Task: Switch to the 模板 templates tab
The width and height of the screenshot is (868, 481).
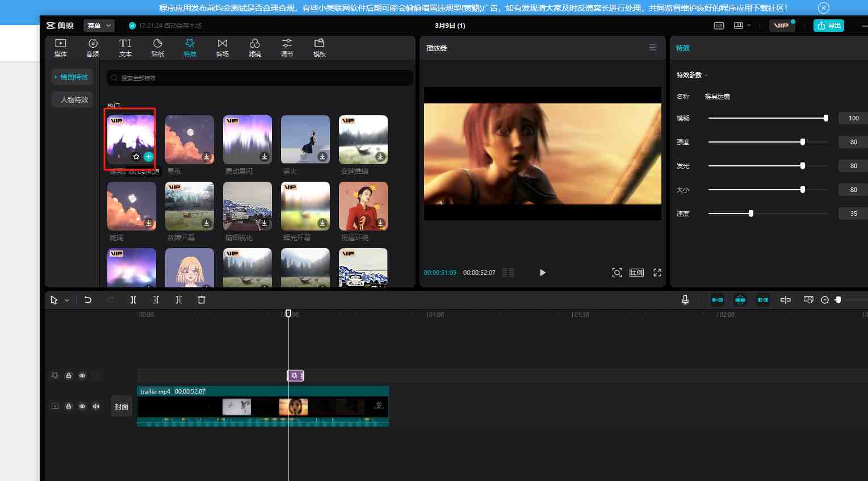Action: (319, 48)
